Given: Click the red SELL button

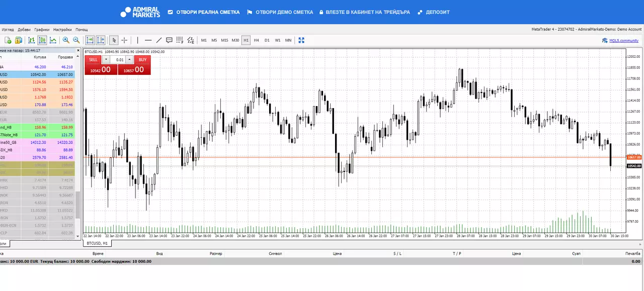Looking at the screenshot, I should 93,59.
